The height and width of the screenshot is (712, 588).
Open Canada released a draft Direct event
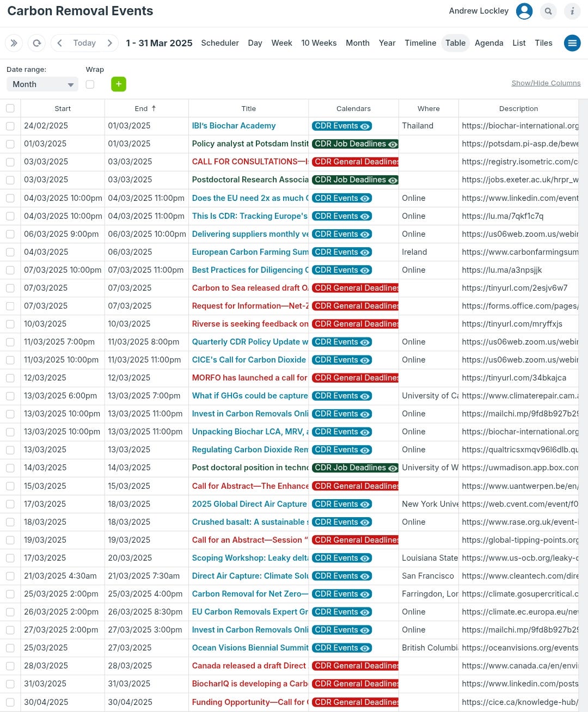(x=249, y=666)
